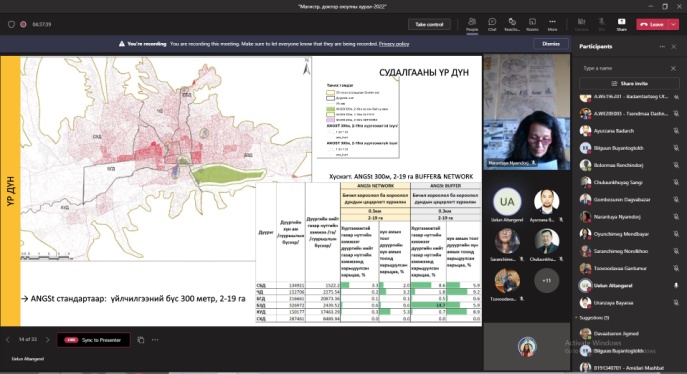Click the Take control button

[x=429, y=25]
